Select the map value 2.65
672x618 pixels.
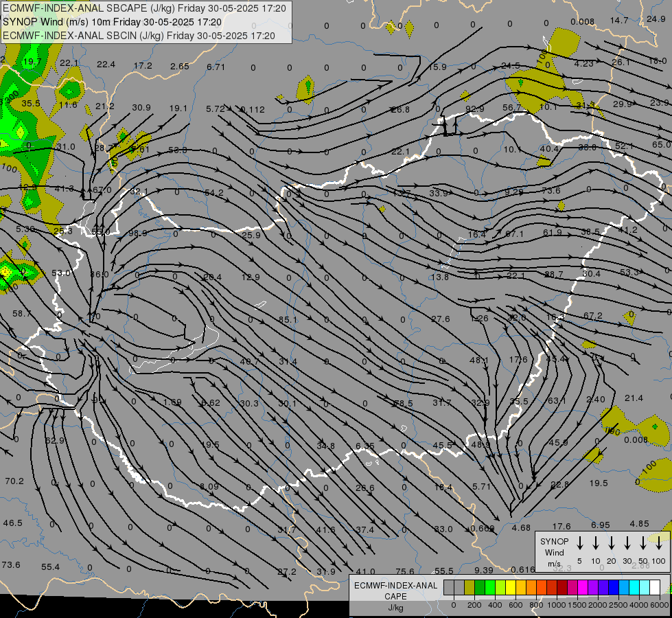point(180,66)
